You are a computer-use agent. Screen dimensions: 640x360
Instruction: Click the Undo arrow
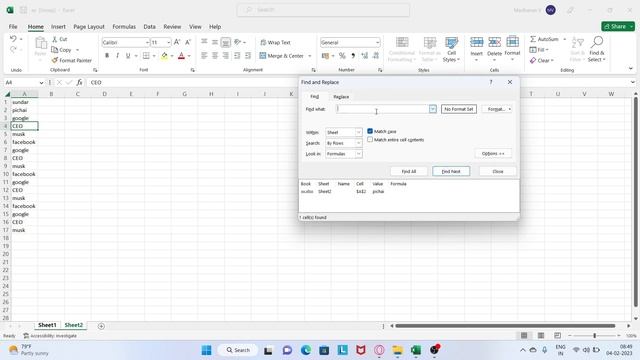[x=13, y=39]
